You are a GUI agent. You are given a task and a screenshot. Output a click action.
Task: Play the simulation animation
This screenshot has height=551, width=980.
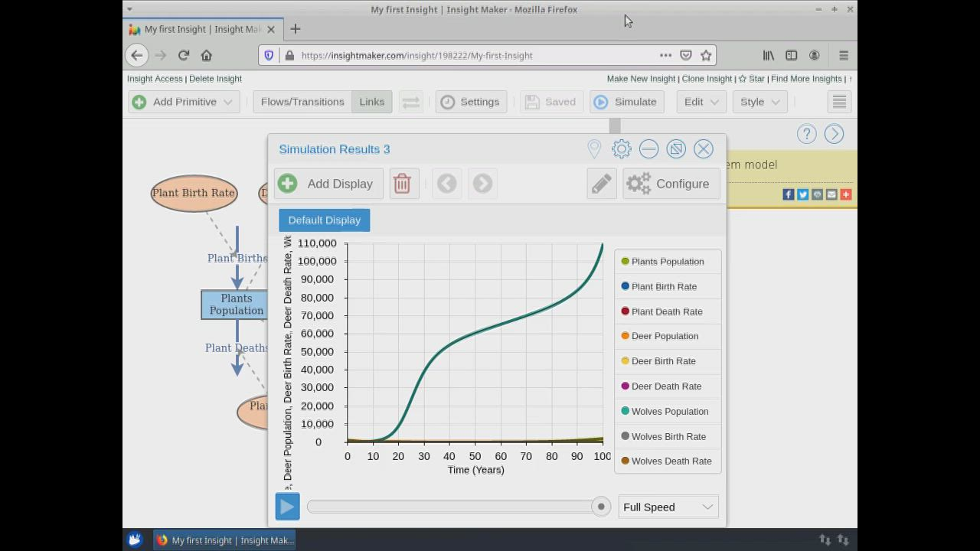click(x=288, y=507)
